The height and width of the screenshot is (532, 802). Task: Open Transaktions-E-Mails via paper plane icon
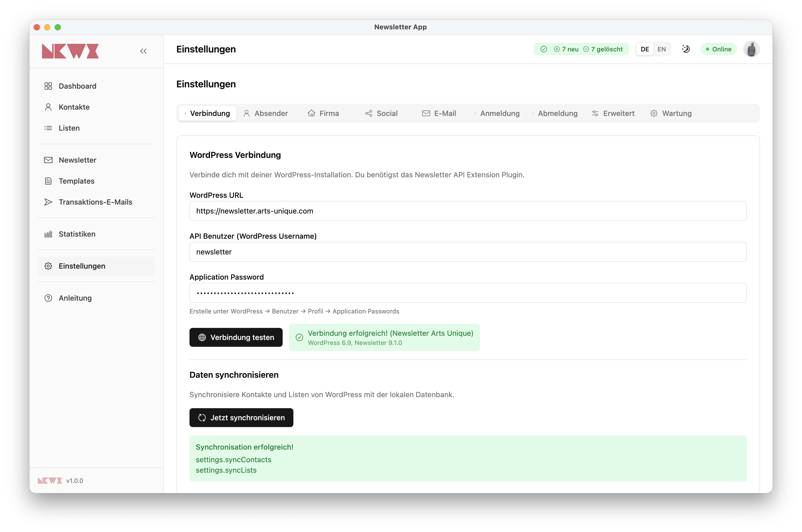[48, 202]
